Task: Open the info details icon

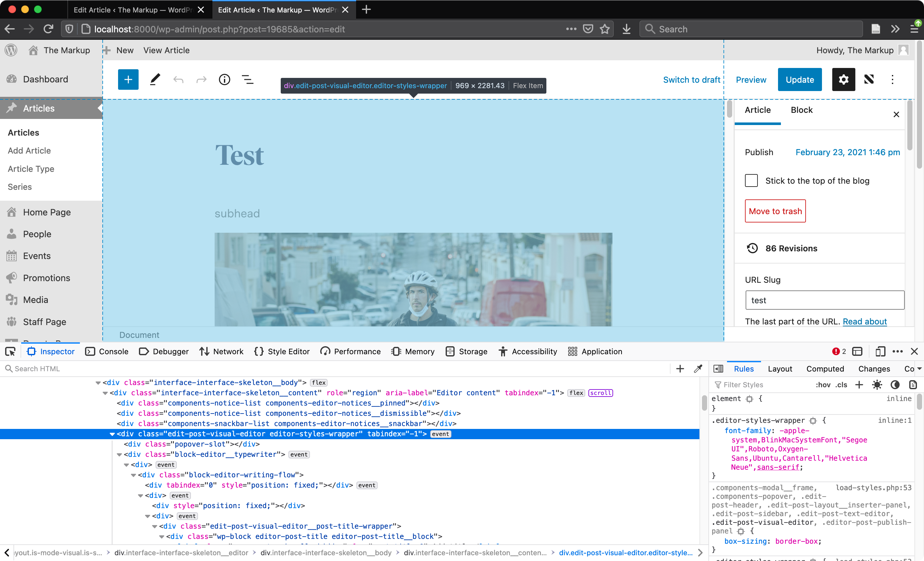Action: (224, 80)
